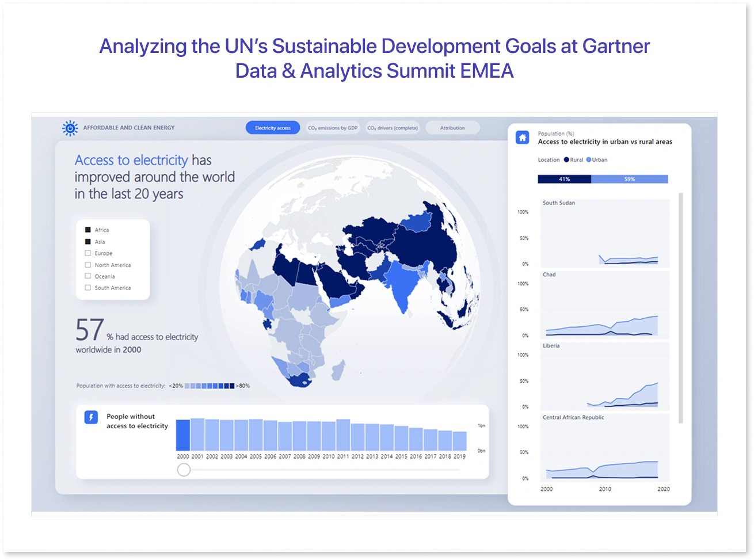Go to the Attribution tab
Screen dimensions: 754x560
click(452, 128)
